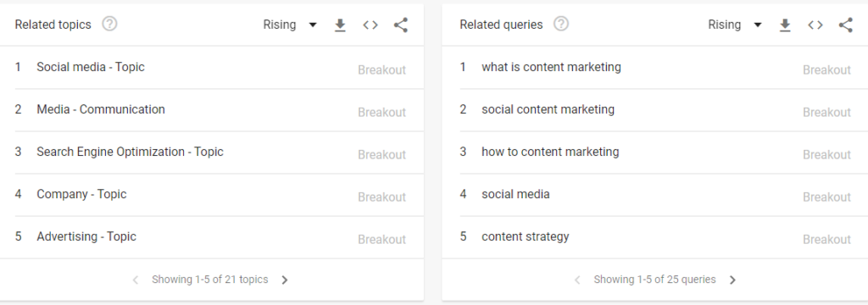The height and width of the screenshot is (305, 868).
Task: Click 'Showing 1-5 of 21 topics' text
Action: 210,280
